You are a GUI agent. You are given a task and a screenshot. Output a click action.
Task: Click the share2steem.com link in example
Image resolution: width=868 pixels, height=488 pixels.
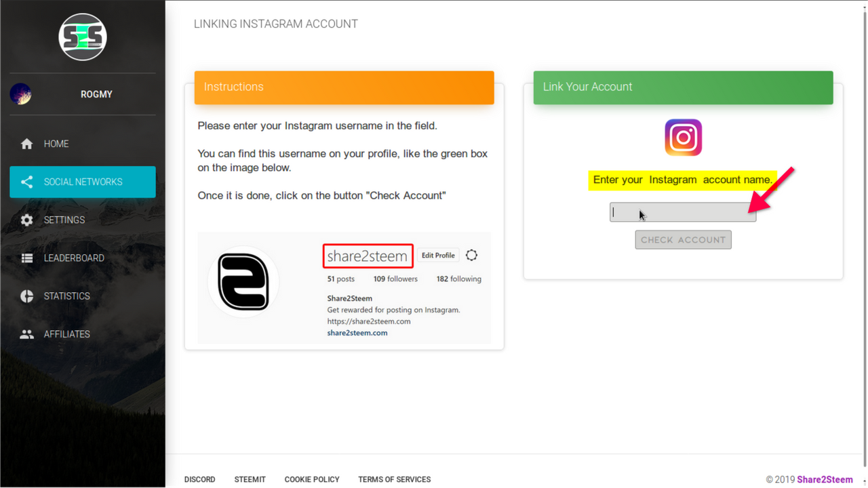[x=357, y=333]
